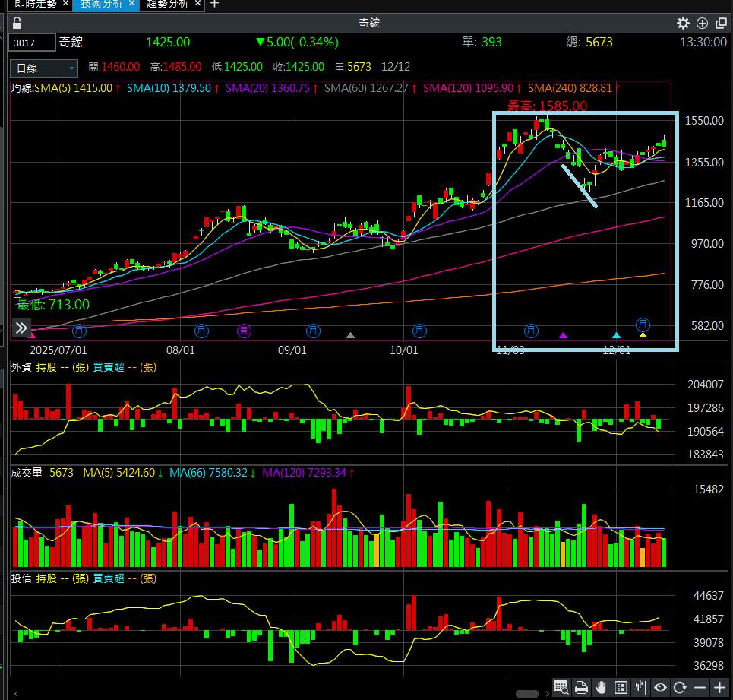Click the stock code 3017 input field
This screenshot has width=733, height=700.
pyautogui.click(x=32, y=43)
